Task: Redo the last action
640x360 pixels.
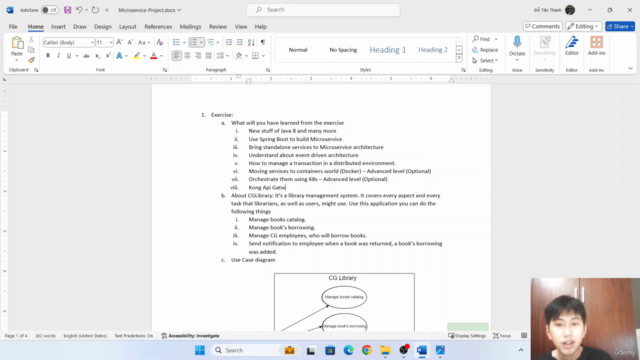Action: (95, 10)
